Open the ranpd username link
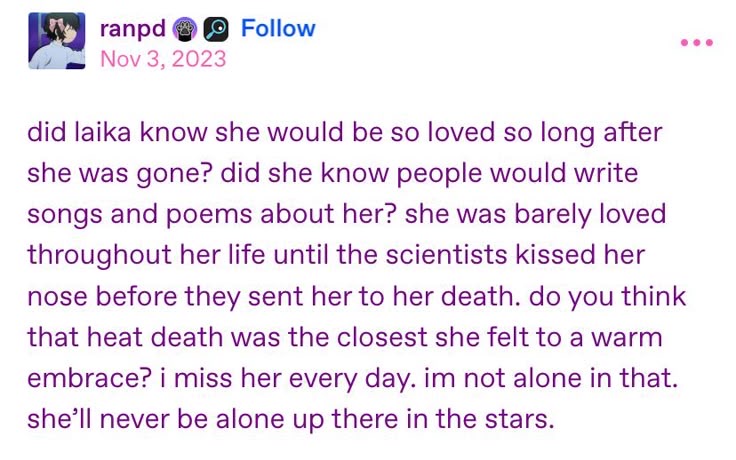The width and height of the screenshot is (736, 460). 133,29
